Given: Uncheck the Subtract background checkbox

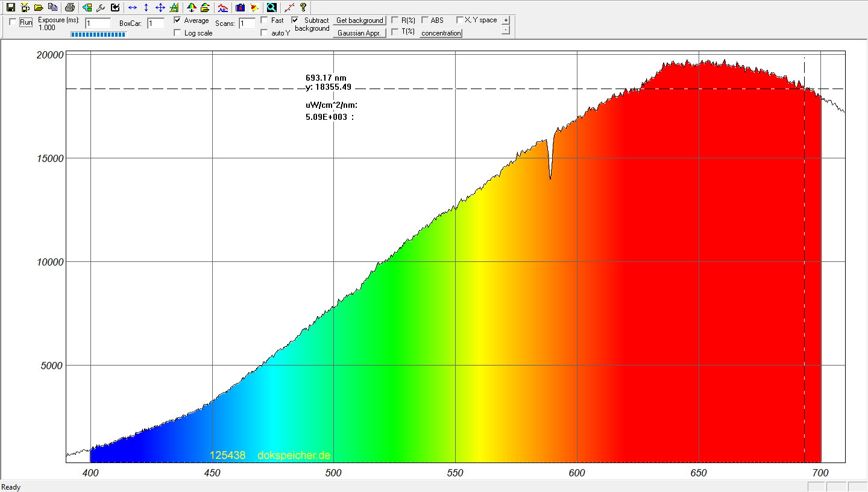Looking at the screenshot, I should click(x=295, y=20).
